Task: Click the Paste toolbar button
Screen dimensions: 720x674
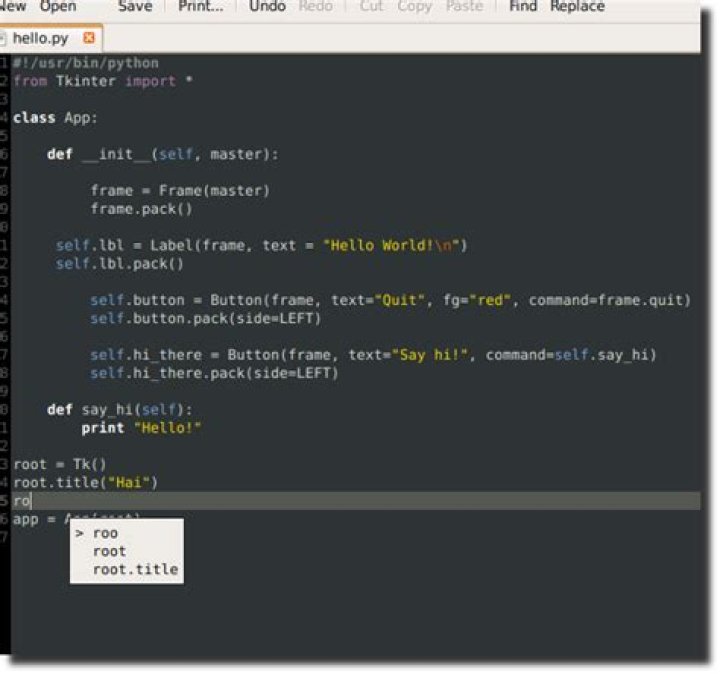Action: click(464, 6)
